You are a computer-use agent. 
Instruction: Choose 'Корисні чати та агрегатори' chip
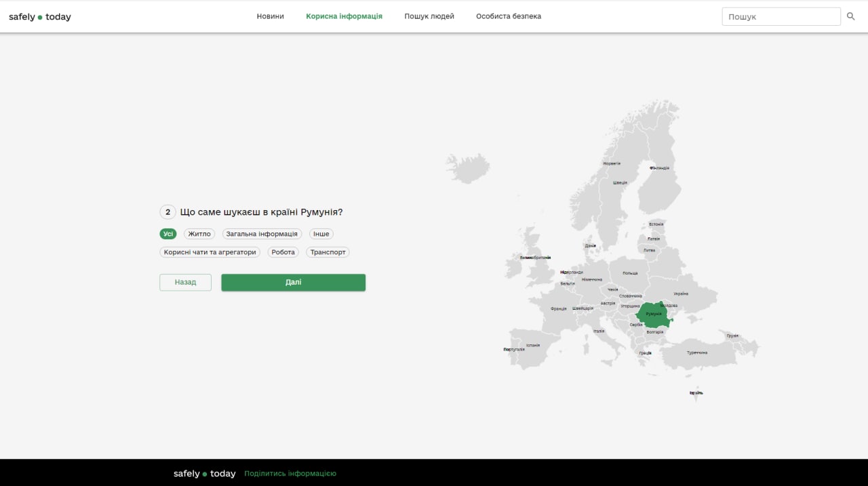[210, 252]
